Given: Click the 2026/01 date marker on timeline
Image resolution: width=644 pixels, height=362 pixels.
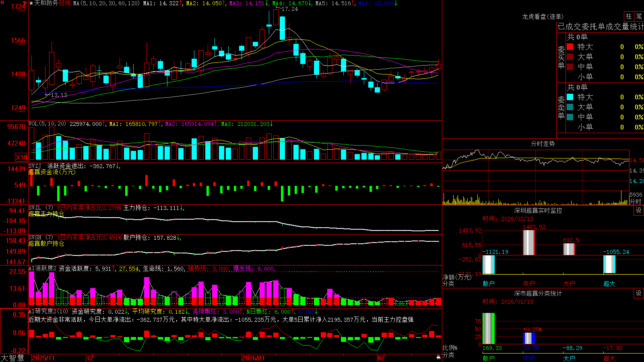Looking at the screenshot, I should click(x=253, y=358).
